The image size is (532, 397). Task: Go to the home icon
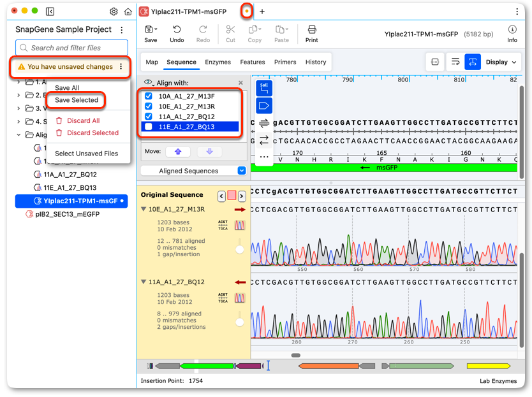[x=128, y=11]
